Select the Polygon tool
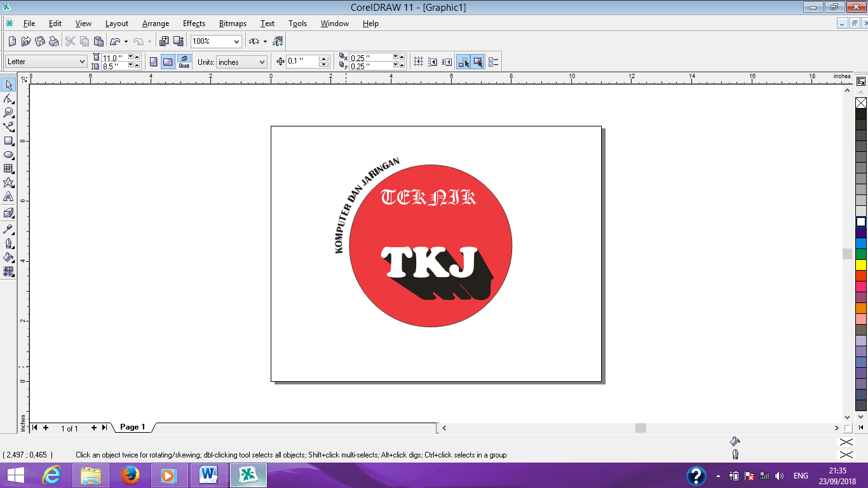Image resolution: width=868 pixels, height=488 pixels. tap(9, 182)
